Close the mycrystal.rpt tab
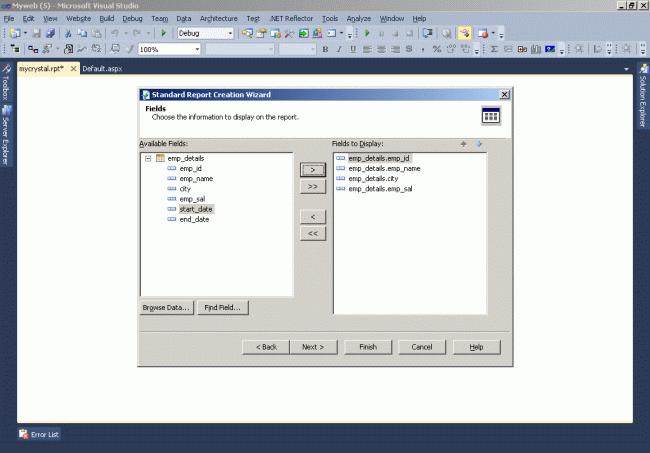The height and width of the screenshot is (453, 650). (x=73, y=69)
